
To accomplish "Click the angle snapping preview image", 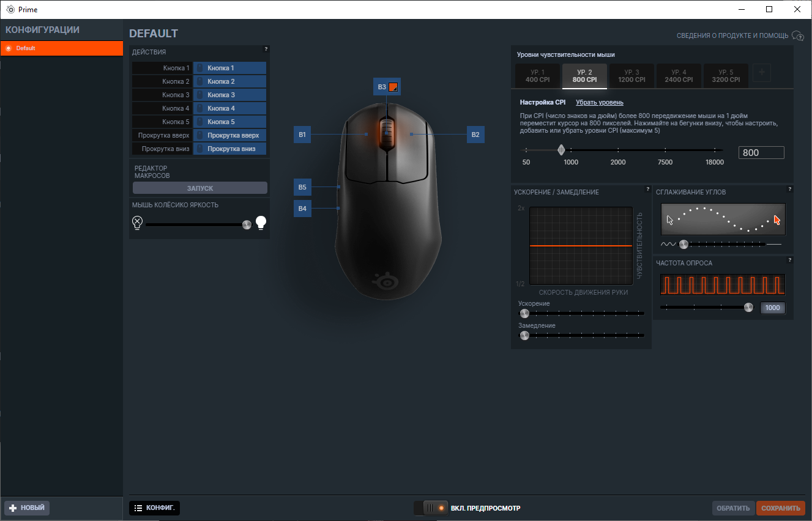I will [723, 220].
